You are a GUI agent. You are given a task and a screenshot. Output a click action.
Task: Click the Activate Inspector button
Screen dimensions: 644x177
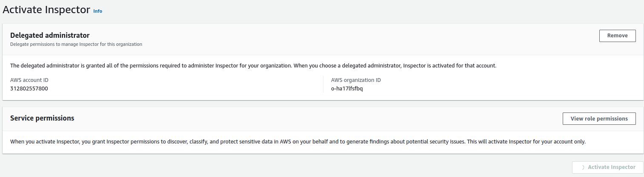(607, 167)
